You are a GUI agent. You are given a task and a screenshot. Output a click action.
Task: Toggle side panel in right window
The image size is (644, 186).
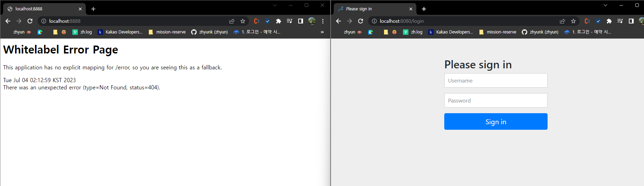click(x=631, y=21)
